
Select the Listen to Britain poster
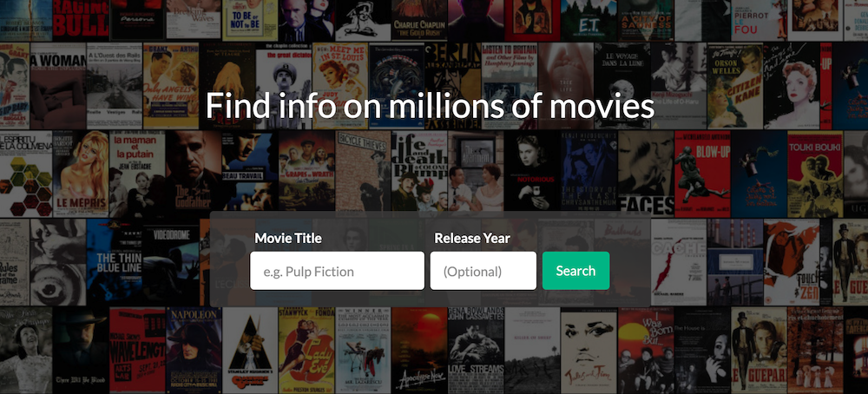click(x=510, y=86)
